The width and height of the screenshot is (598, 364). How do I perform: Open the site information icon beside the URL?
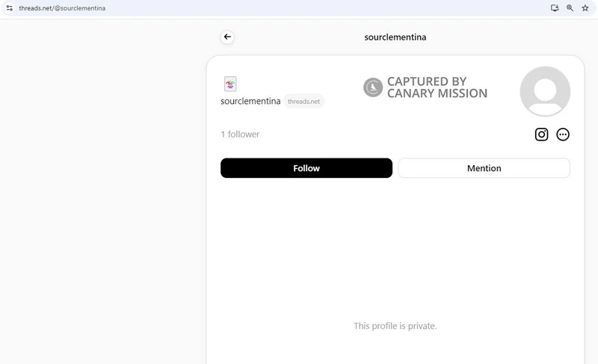[x=9, y=7]
